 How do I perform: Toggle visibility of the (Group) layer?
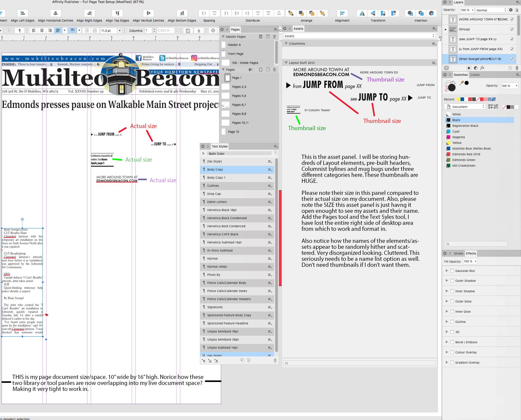pos(512,29)
